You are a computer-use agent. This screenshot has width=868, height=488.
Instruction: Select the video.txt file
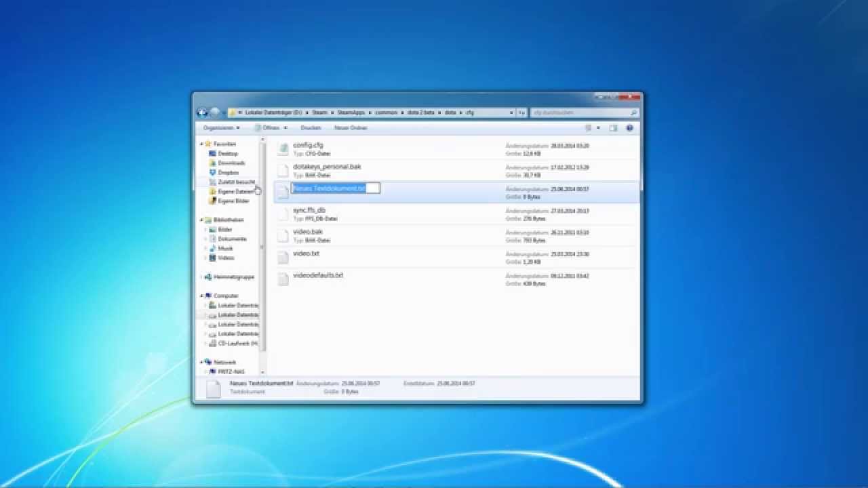pyautogui.click(x=456, y=258)
